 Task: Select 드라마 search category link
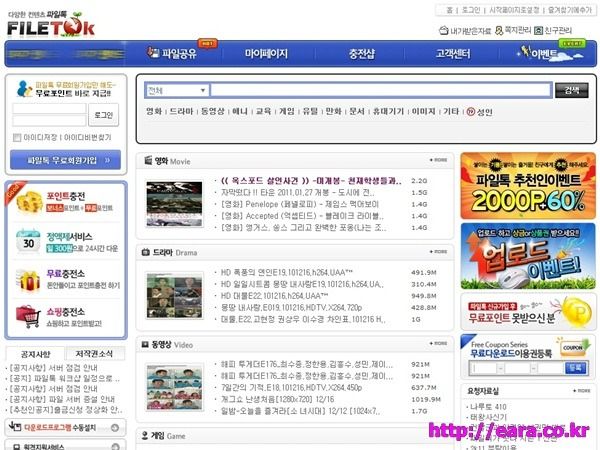pos(181,111)
